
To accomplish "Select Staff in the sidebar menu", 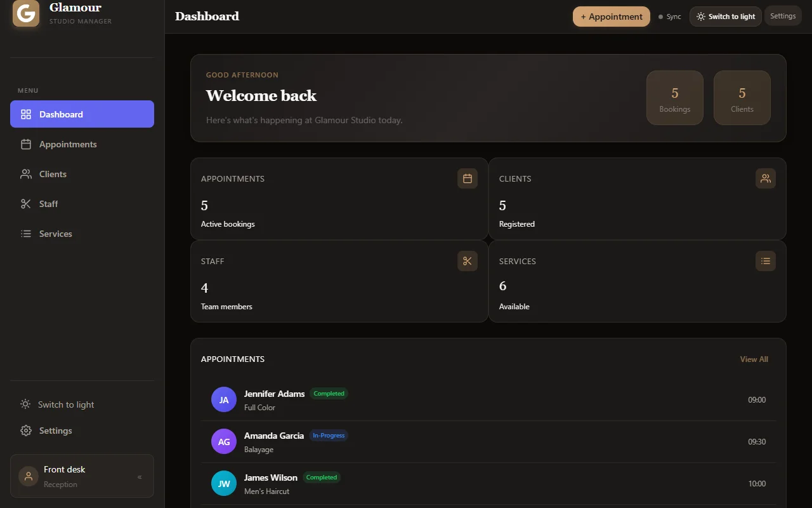I will tap(82, 204).
